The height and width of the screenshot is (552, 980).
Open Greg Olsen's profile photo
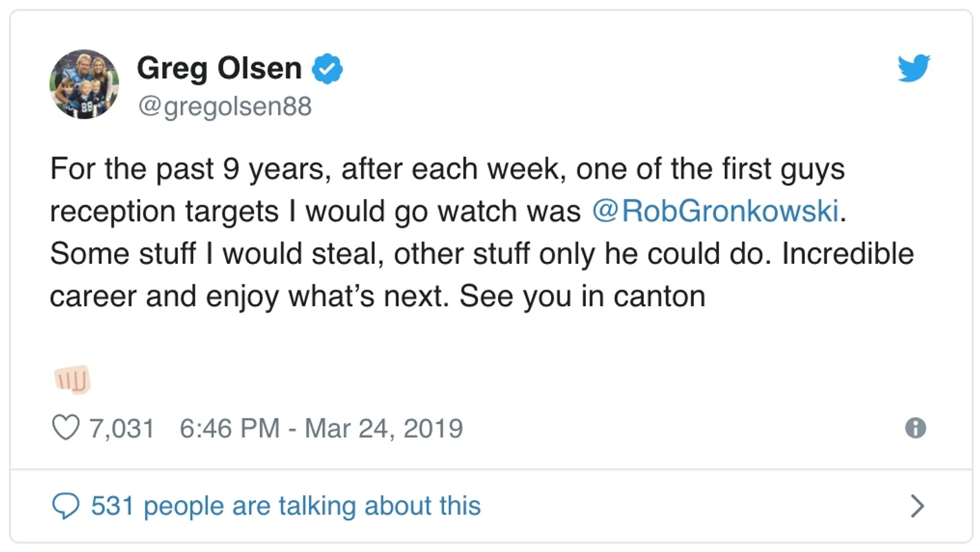85,84
